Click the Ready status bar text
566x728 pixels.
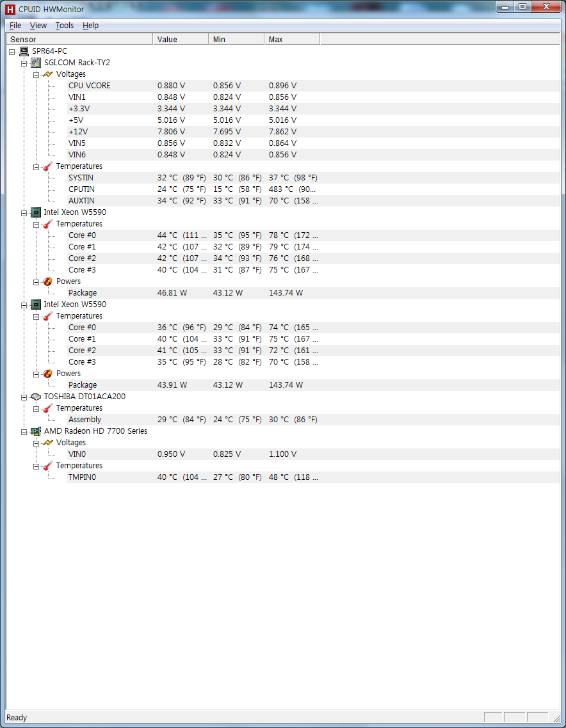pyautogui.click(x=17, y=718)
